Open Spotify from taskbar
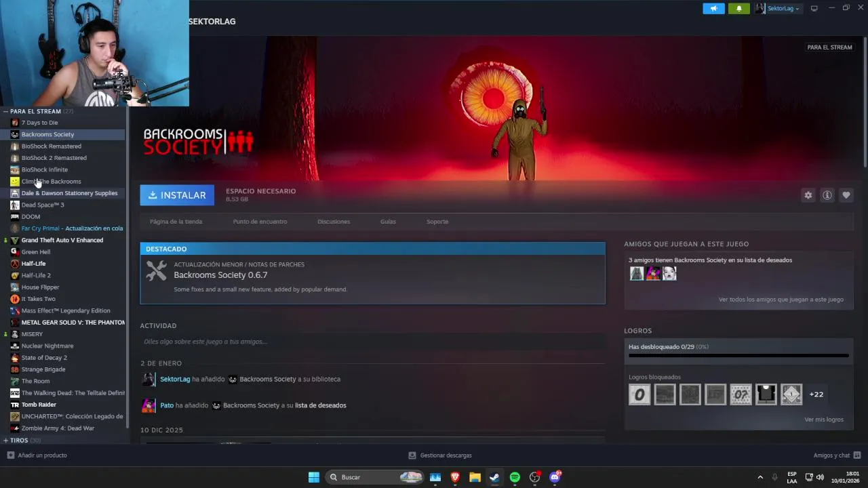This screenshot has width=868, height=488. [515, 477]
